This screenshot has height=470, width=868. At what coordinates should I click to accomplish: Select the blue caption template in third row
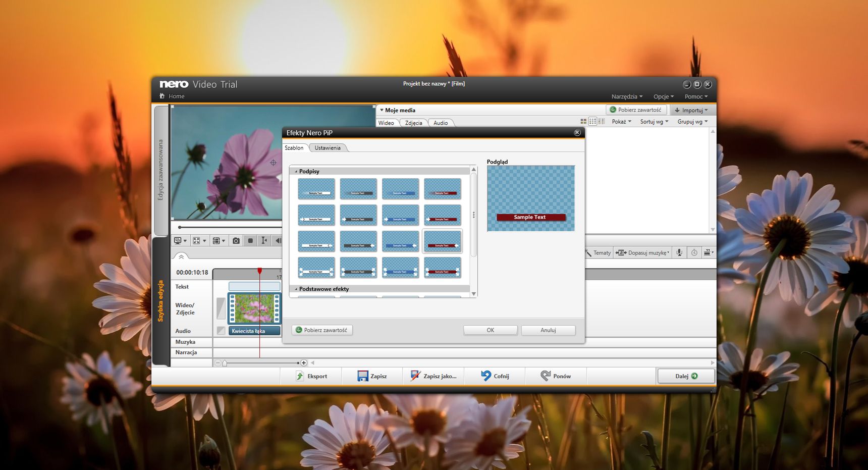pos(401,241)
